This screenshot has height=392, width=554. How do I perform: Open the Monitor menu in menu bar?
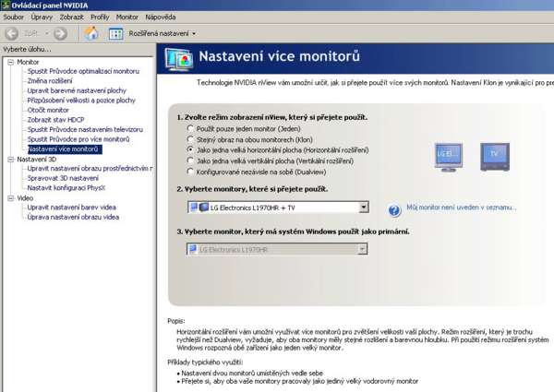(126, 17)
